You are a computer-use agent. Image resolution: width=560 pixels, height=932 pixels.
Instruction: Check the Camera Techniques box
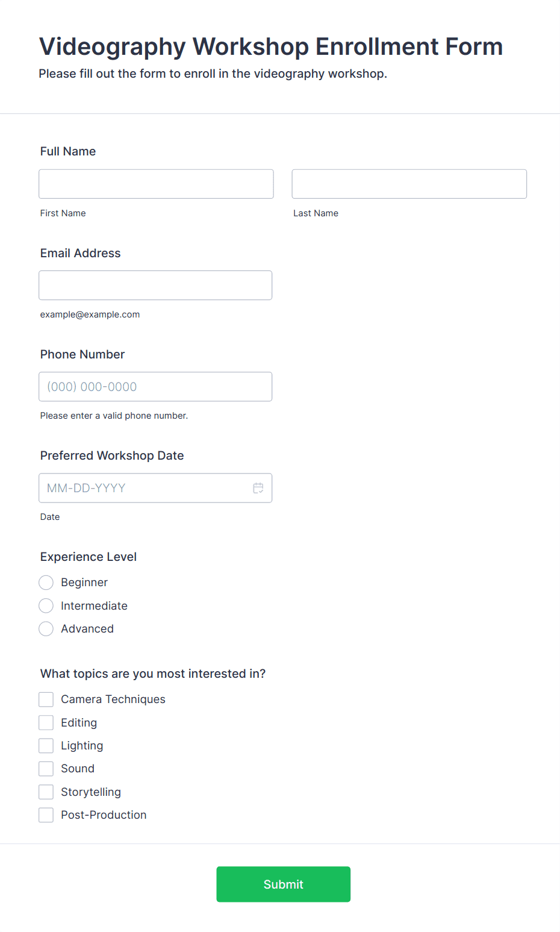pos(46,699)
